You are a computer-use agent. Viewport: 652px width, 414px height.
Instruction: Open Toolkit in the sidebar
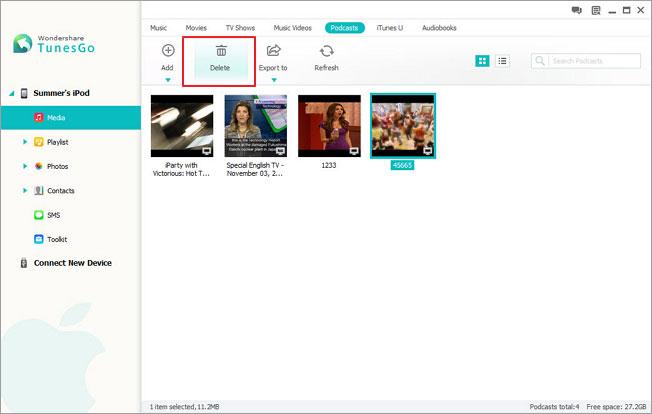tap(57, 239)
